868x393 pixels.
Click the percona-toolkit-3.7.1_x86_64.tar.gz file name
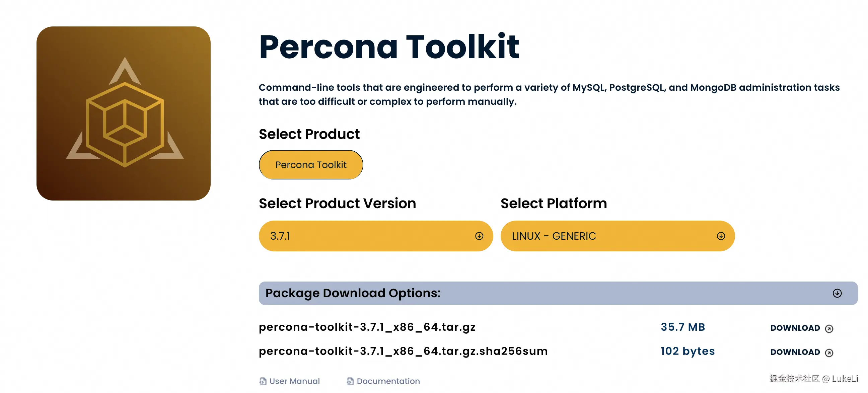pyautogui.click(x=367, y=327)
